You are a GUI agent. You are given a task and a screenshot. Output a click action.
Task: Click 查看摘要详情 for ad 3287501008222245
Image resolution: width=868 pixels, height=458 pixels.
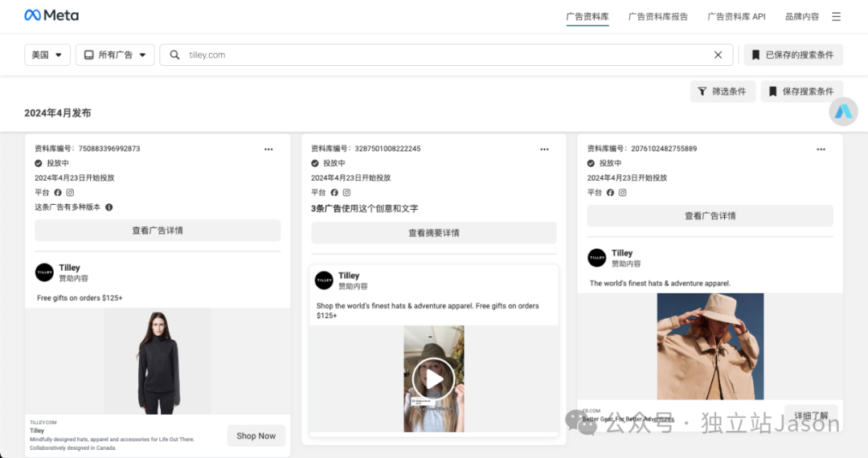tap(434, 233)
